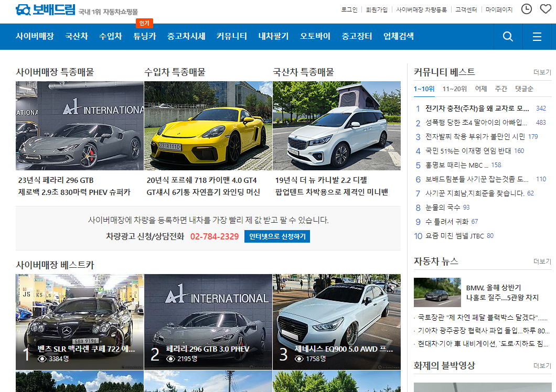Select the 댓글순 tab
Screen dimensions: 556x392
(524, 89)
